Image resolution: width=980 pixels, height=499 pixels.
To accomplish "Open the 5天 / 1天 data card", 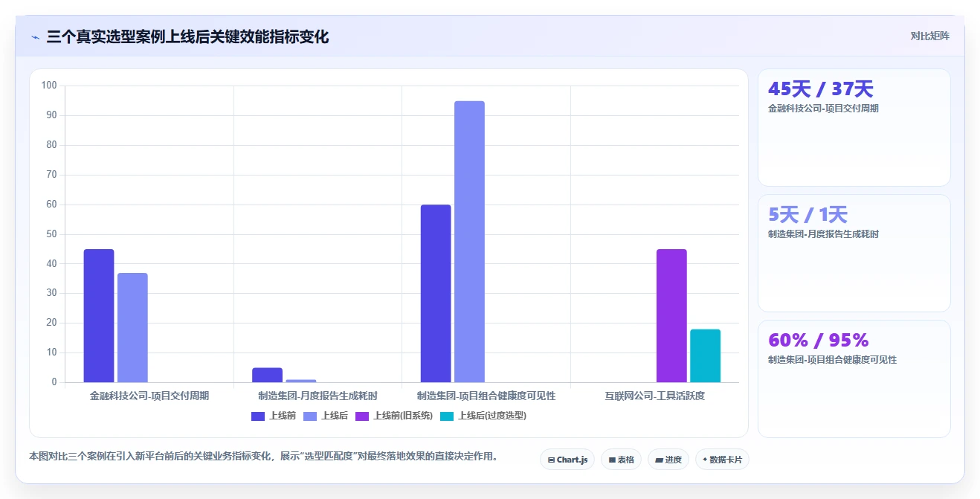I will click(x=854, y=253).
